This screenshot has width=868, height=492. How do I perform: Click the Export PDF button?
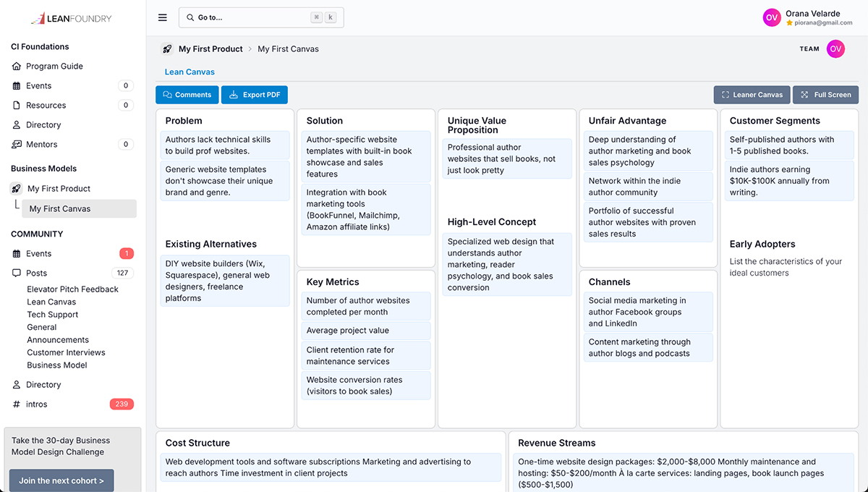pos(254,94)
